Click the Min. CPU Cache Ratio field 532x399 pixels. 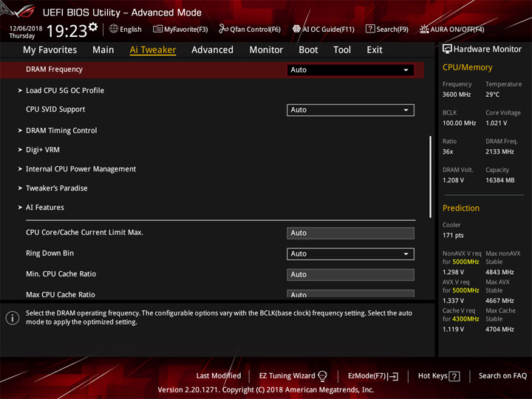[x=350, y=274]
